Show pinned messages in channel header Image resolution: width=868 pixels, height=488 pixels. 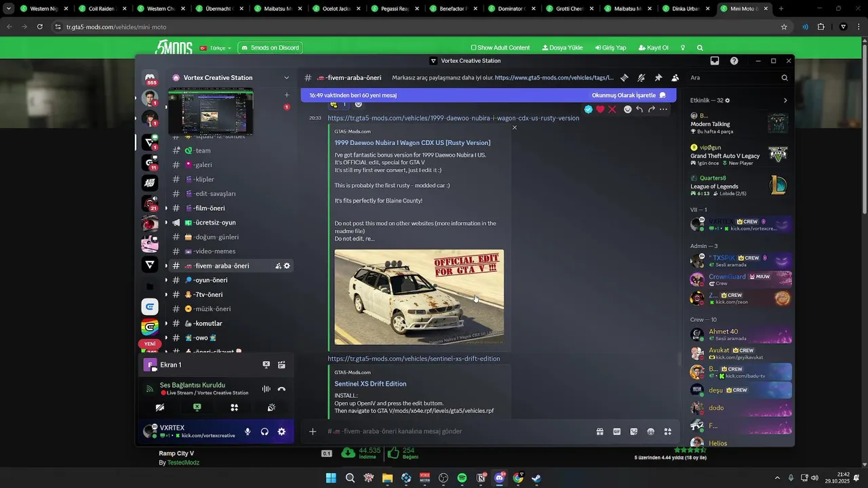click(658, 78)
